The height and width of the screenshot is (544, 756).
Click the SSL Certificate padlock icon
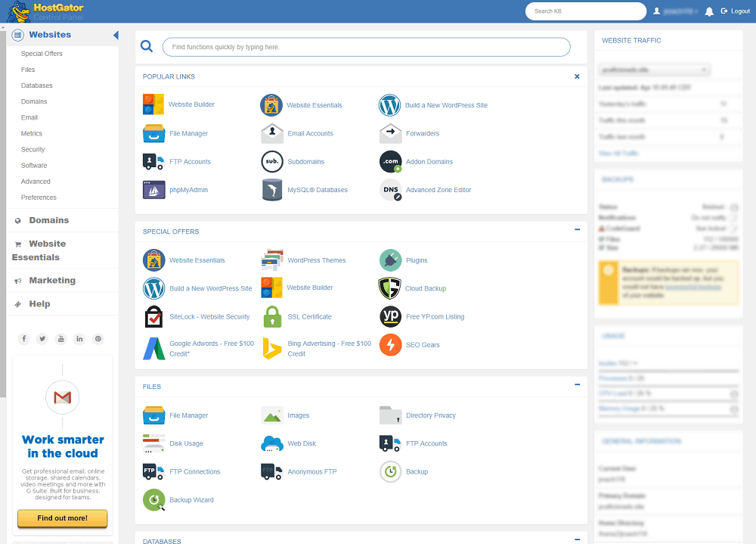click(x=272, y=317)
